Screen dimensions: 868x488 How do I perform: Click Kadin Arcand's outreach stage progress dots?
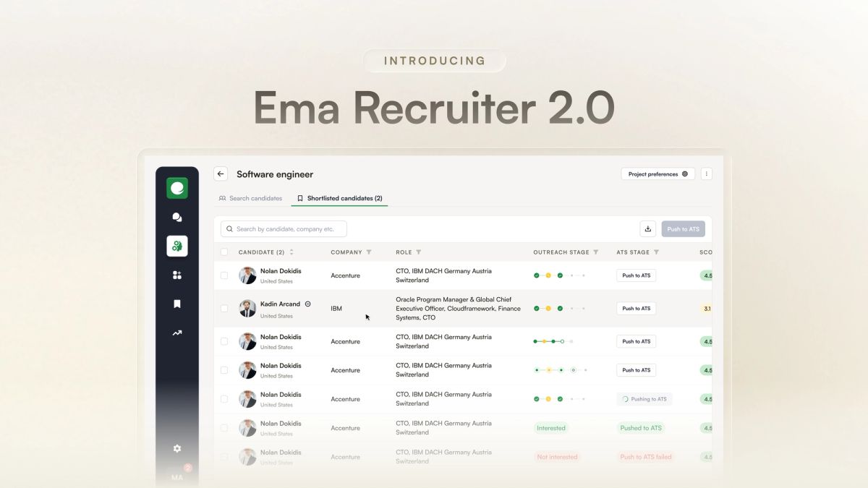pyautogui.click(x=559, y=309)
